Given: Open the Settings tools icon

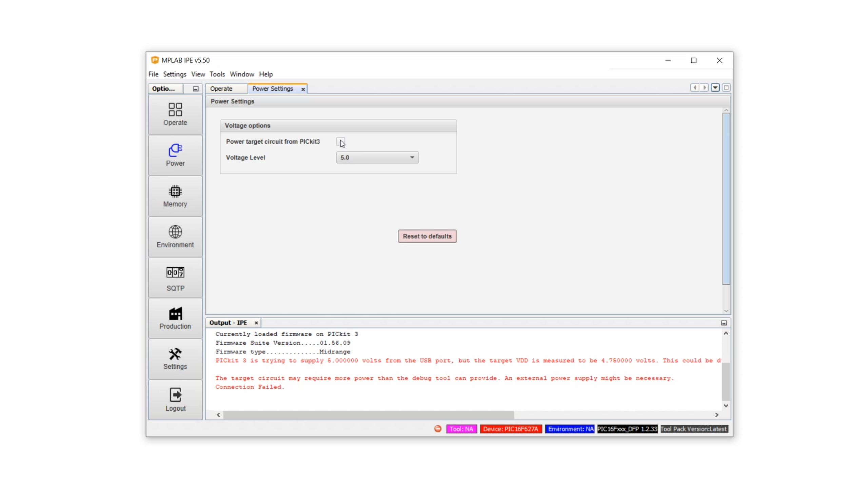Looking at the screenshot, I should 175,354.
